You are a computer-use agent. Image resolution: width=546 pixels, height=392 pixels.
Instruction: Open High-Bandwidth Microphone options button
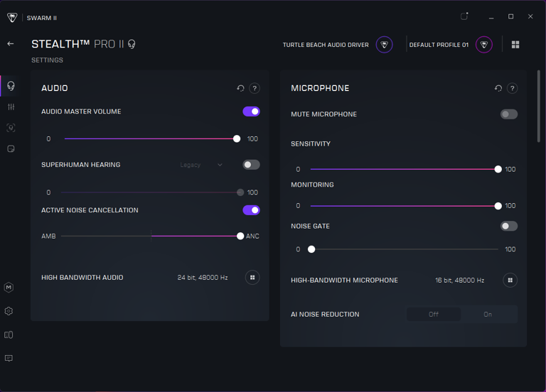[510, 280]
